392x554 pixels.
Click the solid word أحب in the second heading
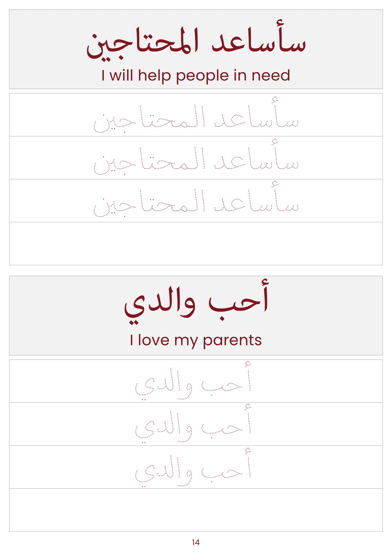238,300
